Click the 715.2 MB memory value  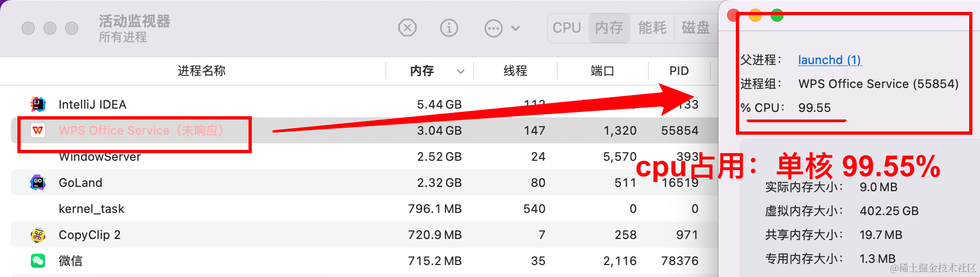point(435,261)
